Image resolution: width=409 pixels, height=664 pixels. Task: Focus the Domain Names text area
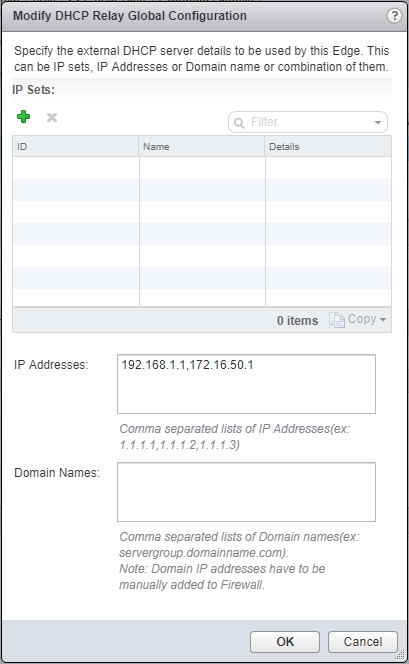click(246, 492)
